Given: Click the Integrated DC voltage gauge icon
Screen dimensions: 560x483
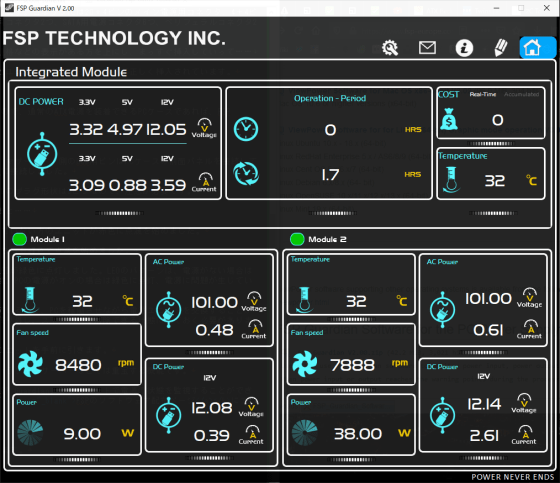Looking at the screenshot, I should point(204,128).
